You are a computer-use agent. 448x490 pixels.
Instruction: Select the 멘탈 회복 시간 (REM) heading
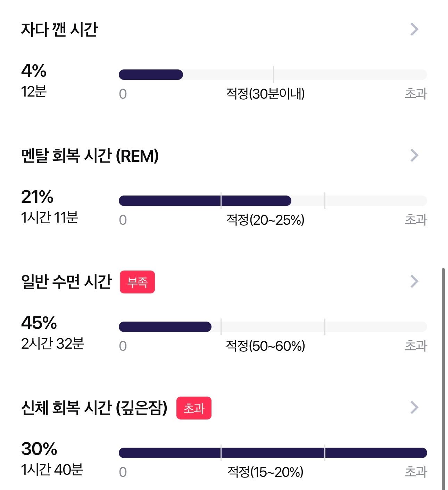pyautogui.click(x=90, y=156)
